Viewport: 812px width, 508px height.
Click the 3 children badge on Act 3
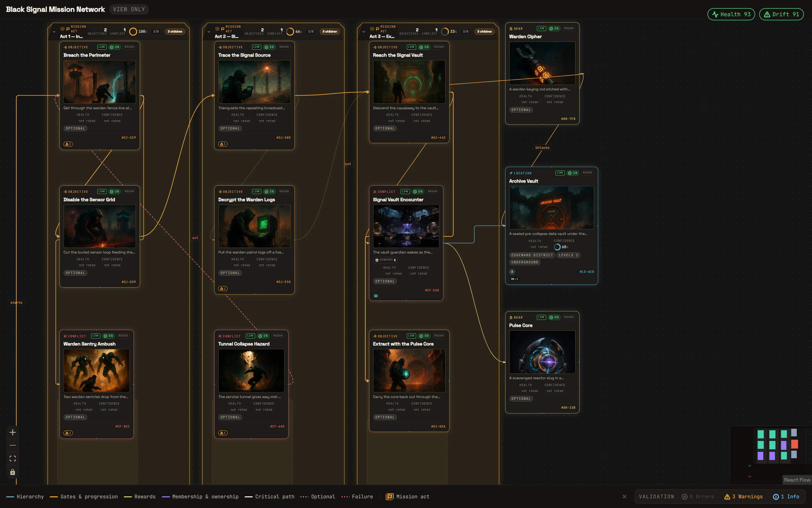[484, 31]
